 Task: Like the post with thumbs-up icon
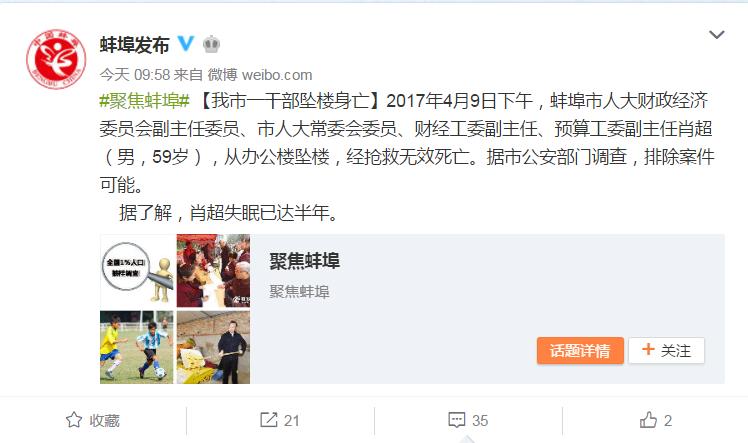tap(648, 420)
